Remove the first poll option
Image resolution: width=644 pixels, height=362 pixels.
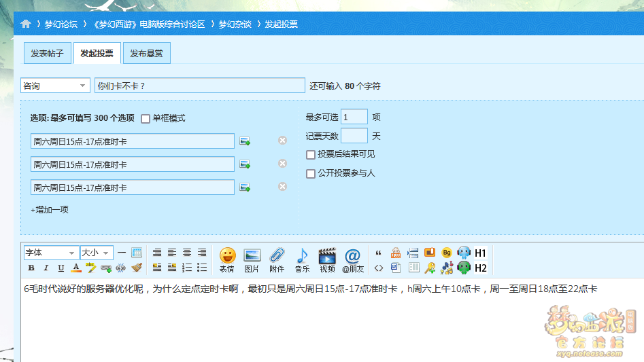tap(283, 141)
